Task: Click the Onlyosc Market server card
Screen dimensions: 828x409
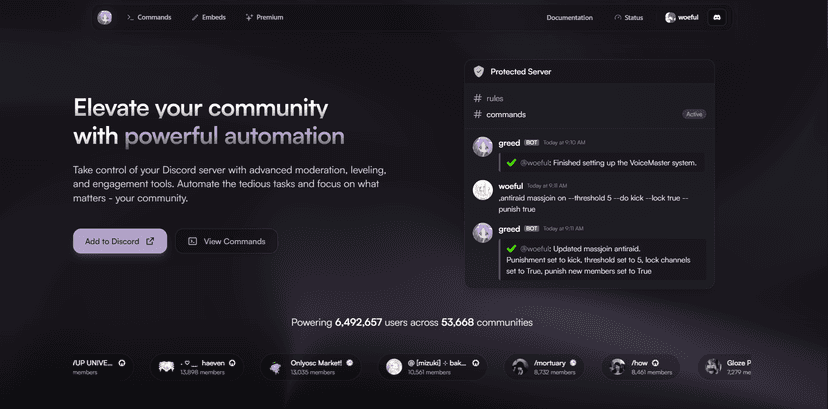Action: (310, 367)
